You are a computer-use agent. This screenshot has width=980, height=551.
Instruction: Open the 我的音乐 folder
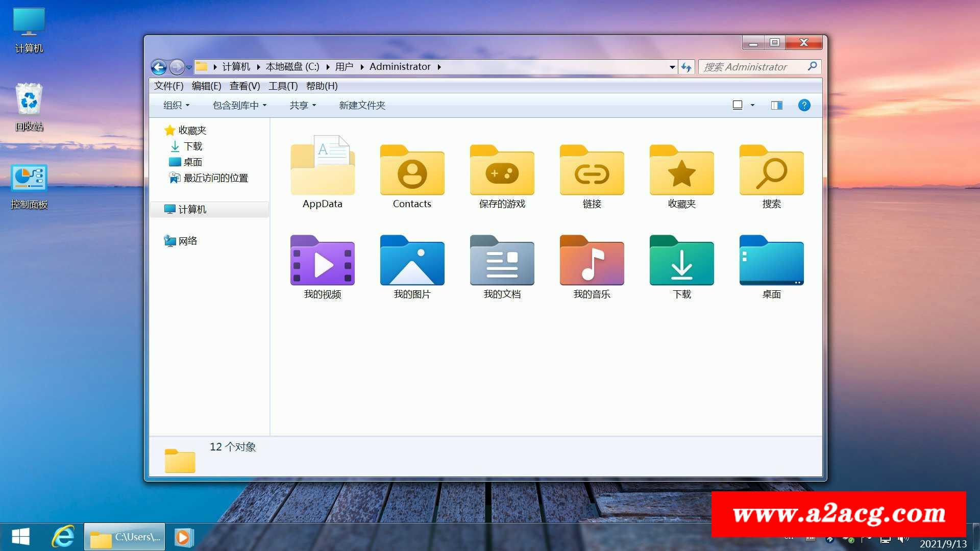592,261
